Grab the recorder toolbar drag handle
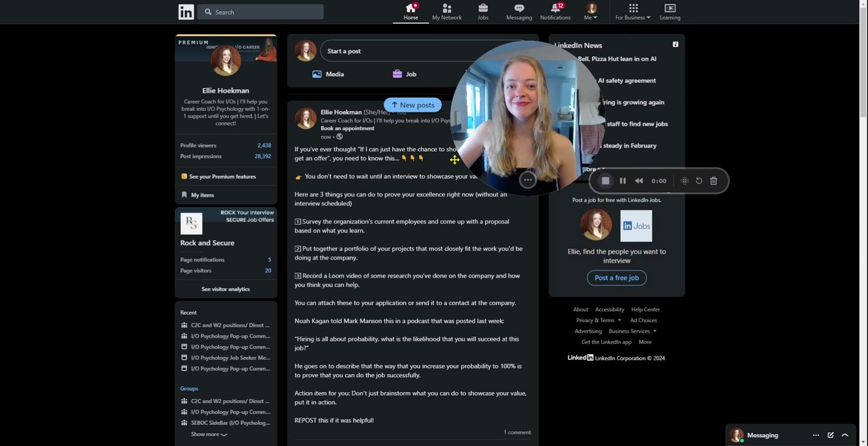The width and height of the screenshot is (868, 446). [x=684, y=181]
